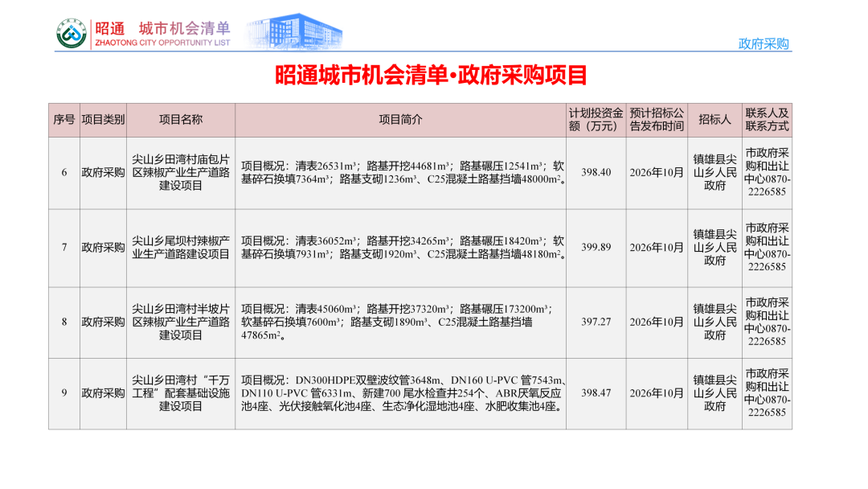Click investment amount 398.40
Screen dimensions: 868x489
(596, 173)
